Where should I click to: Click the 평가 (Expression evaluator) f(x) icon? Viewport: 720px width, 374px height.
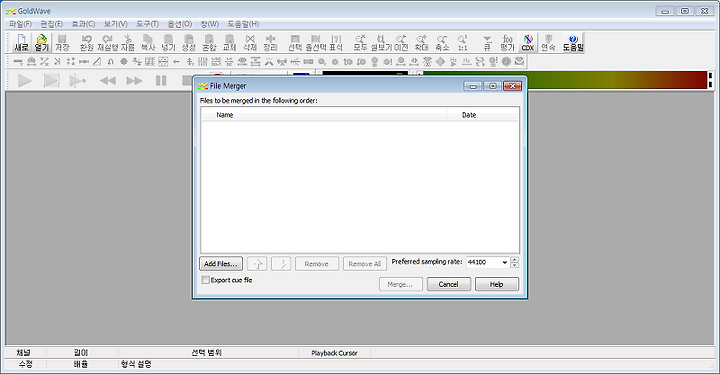click(507, 43)
